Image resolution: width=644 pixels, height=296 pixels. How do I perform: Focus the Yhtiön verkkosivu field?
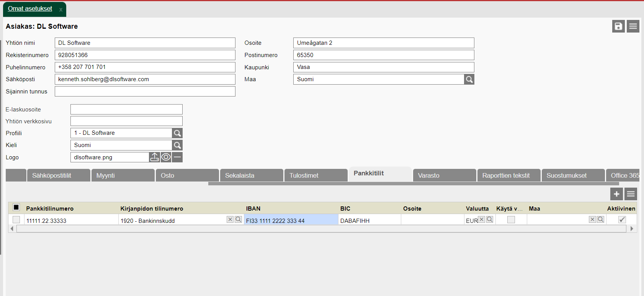[126, 121]
